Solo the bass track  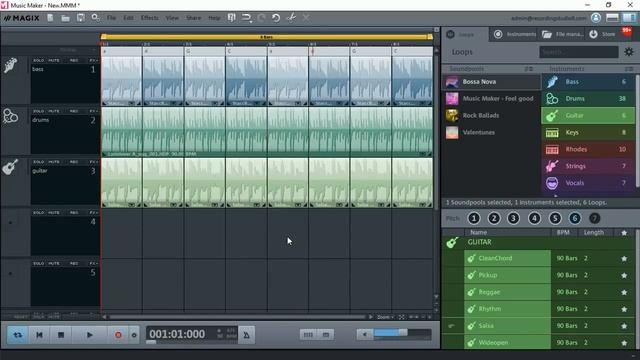coord(39,60)
